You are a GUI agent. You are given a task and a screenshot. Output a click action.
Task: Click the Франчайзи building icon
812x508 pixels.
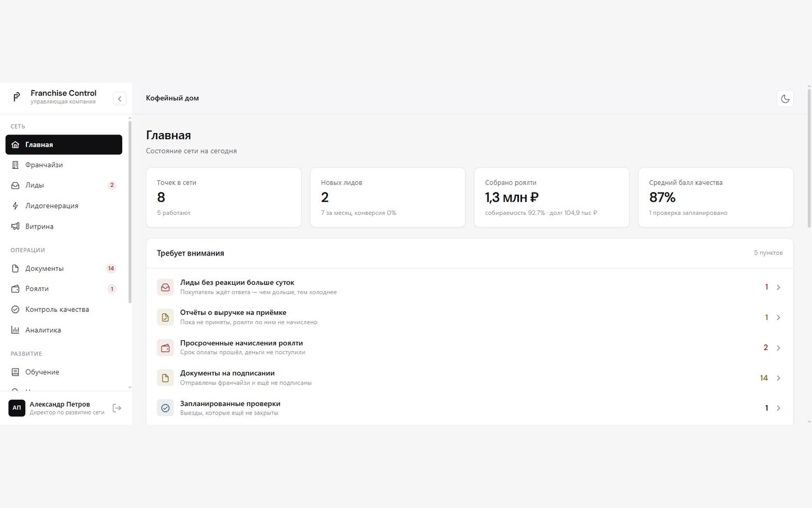pyautogui.click(x=15, y=165)
